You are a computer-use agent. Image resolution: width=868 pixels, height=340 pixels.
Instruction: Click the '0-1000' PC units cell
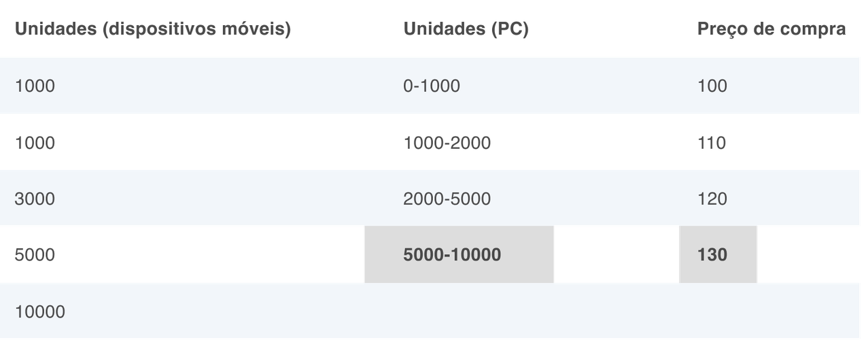pyautogui.click(x=432, y=86)
